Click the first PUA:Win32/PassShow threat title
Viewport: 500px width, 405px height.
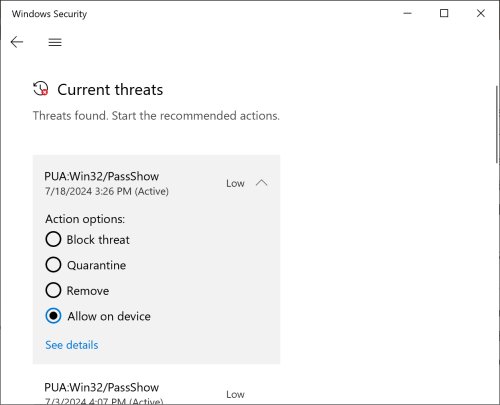coord(101,176)
